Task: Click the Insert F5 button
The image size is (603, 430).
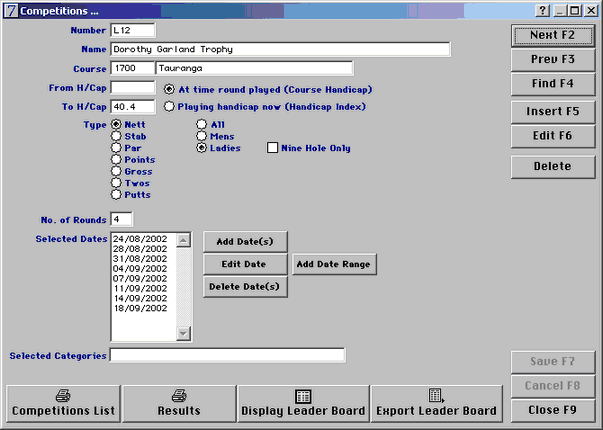Action: 553,112
